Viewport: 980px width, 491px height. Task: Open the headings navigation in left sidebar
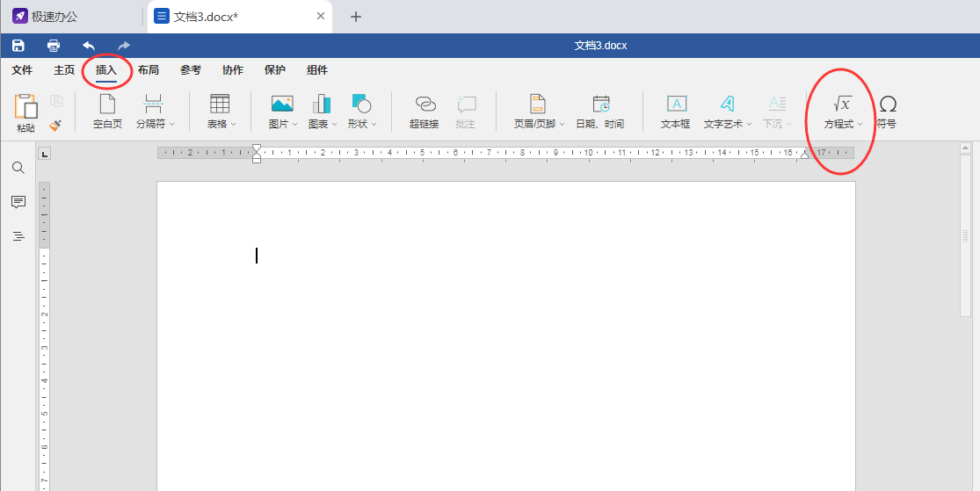(x=18, y=236)
